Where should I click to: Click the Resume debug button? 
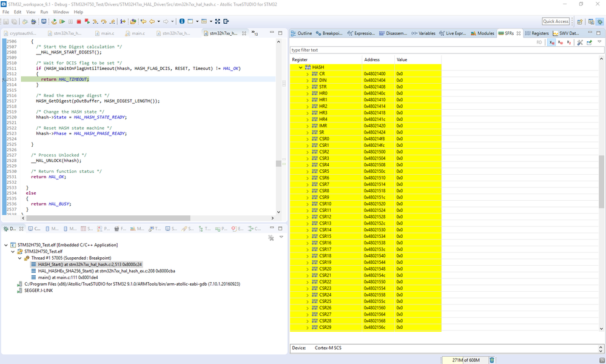click(62, 21)
